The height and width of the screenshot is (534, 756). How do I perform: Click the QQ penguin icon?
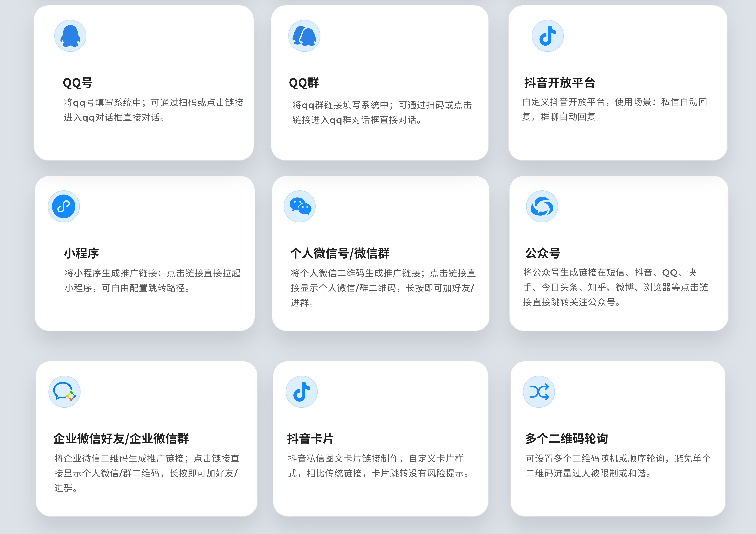[70, 36]
